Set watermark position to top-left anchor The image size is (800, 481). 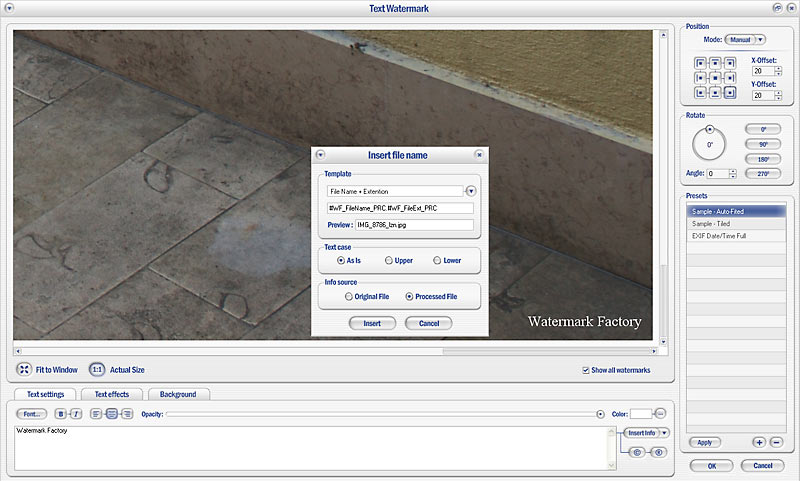[701, 62]
